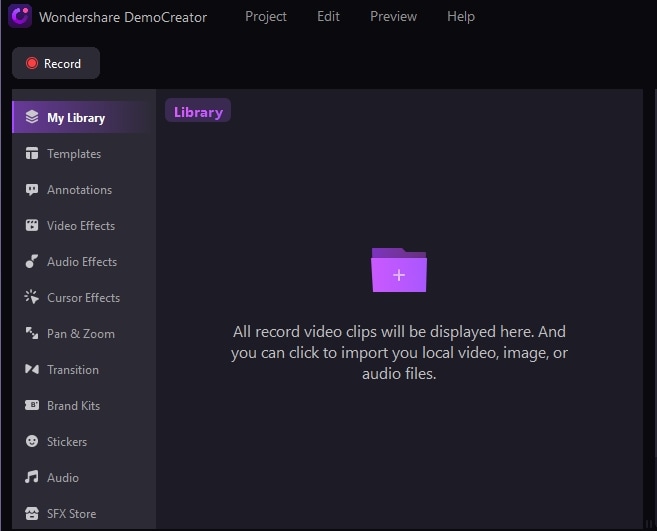
Task: Select the Stickers smiley icon
Action: click(32, 441)
